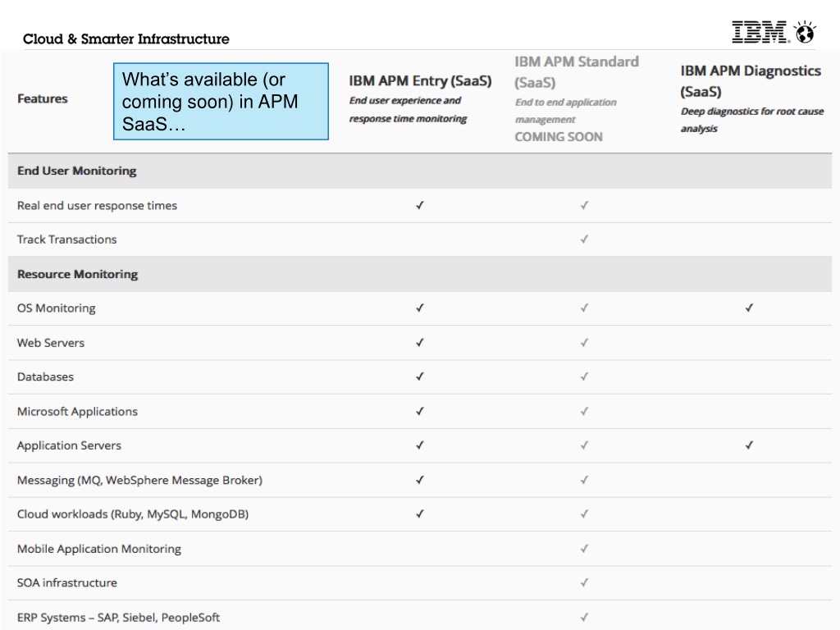Select the 'SOA infrastructure' row label
Viewport: 840px width, 630px height.
coord(67,583)
